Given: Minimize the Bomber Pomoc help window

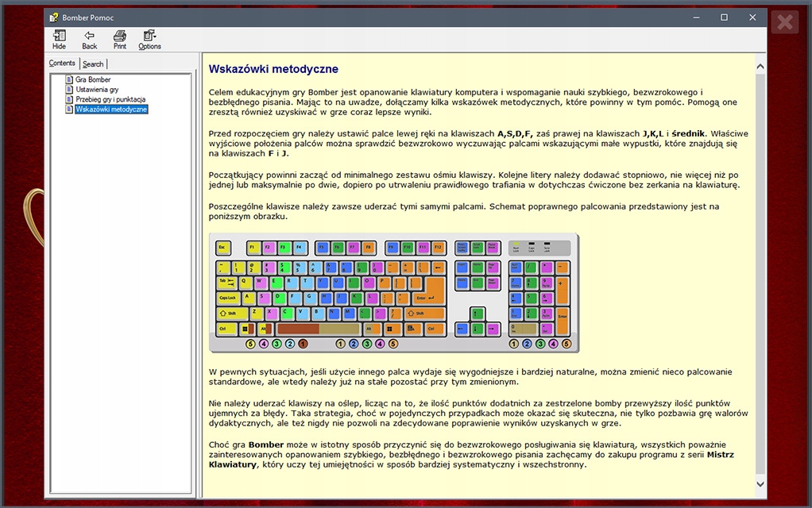Looking at the screenshot, I should coord(695,17).
